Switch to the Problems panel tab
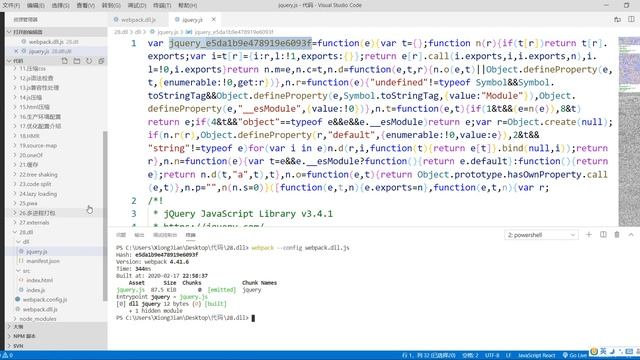Screen dimensions: 640x360 (x=121, y=235)
